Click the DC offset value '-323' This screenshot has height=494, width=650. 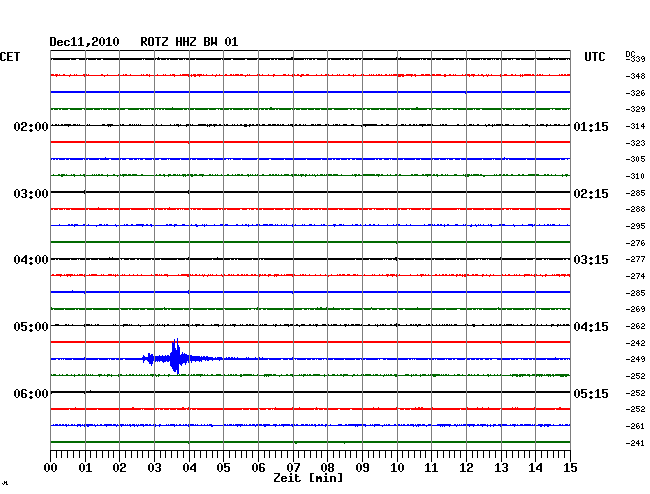coord(635,143)
